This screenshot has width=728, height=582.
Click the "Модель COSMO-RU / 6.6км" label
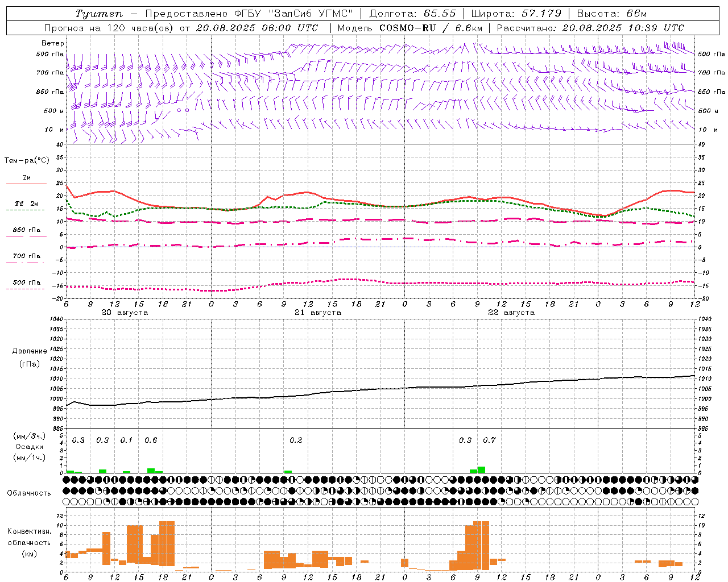(410, 28)
